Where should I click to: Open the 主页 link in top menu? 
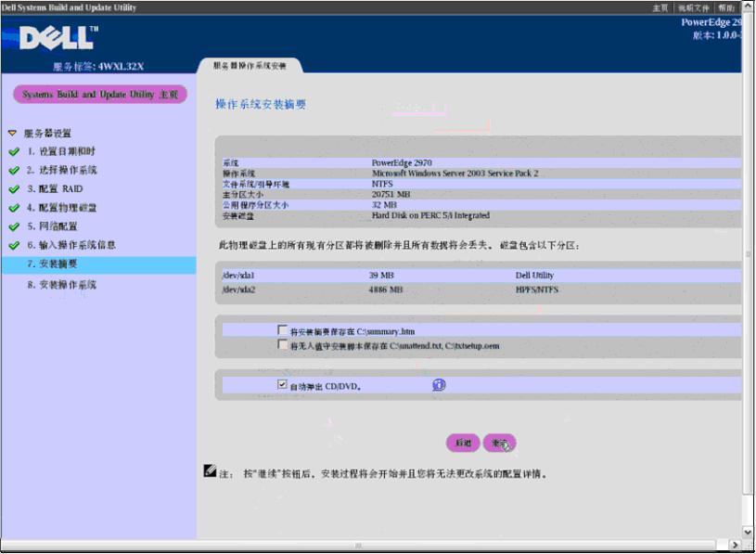coord(660,7)
